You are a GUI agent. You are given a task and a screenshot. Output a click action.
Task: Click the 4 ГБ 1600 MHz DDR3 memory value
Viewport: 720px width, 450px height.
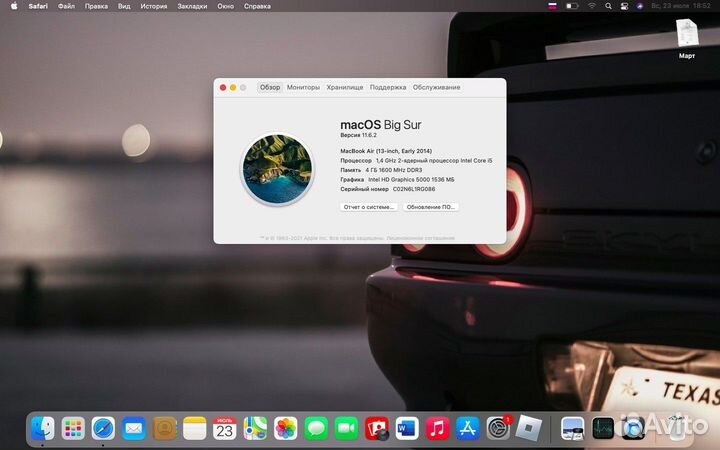point(394,170)
